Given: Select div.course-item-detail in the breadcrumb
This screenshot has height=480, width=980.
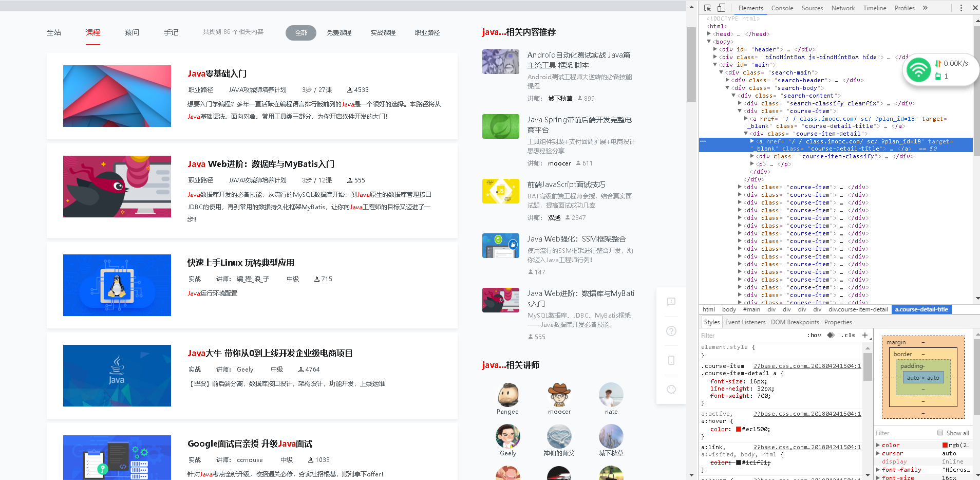Looking at the screenshot, I should 858,309.
